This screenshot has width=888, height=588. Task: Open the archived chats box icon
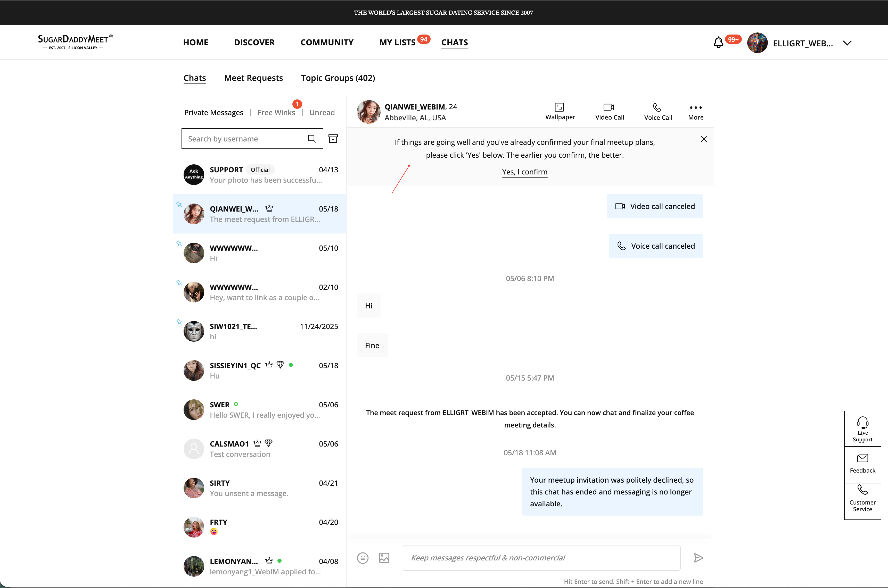[x=333, y=139]
